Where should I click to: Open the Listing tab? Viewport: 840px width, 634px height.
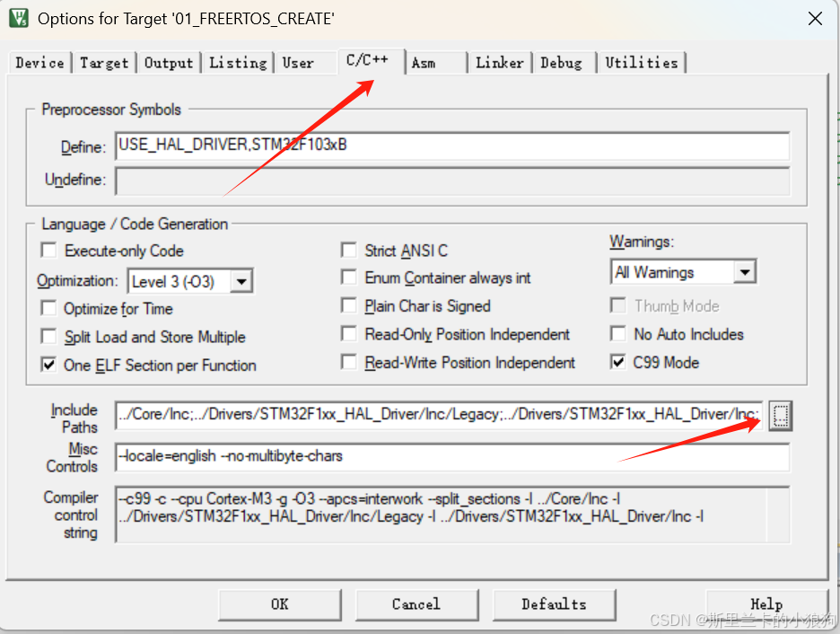coord(238,63)
